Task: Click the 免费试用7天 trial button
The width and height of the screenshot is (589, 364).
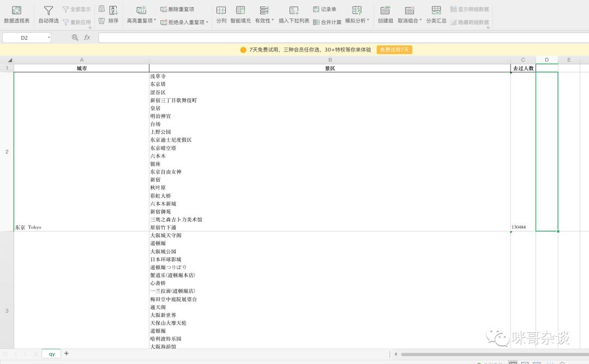Action: point(394,50)
